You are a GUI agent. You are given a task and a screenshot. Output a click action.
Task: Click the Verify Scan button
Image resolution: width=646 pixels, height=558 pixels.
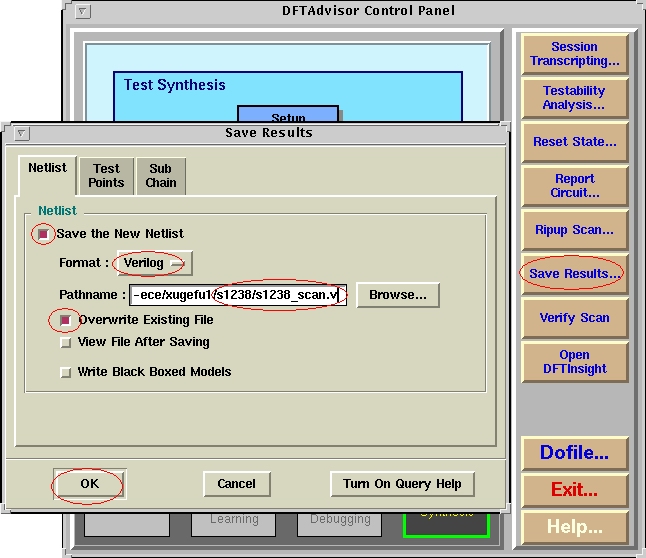[574, 318]
